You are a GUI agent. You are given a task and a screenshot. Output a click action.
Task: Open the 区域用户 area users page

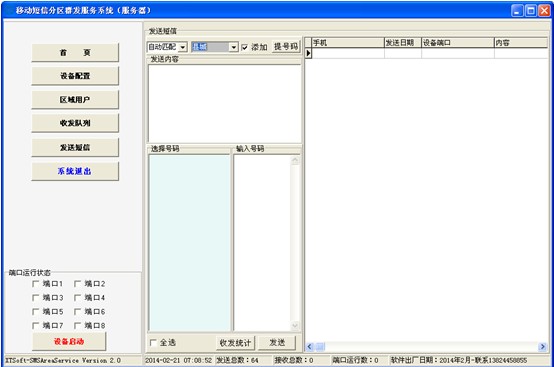point(75,100)
